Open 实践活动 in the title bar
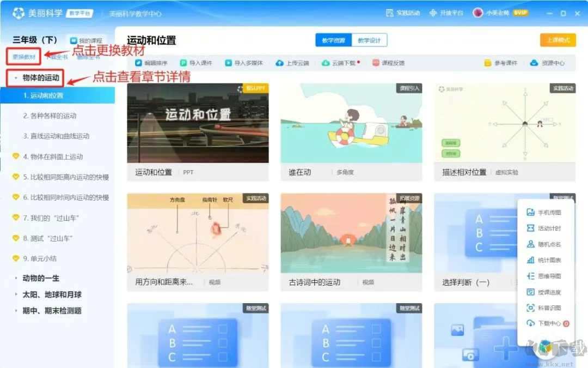588x368 pixels. pos(403,13)
